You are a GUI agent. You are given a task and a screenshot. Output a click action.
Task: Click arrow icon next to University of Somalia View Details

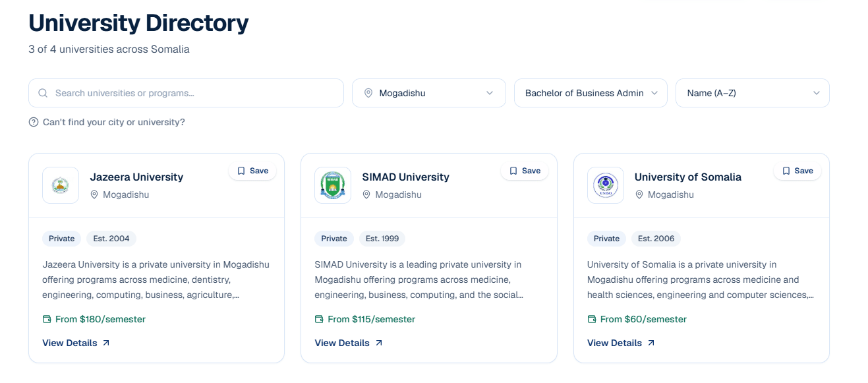click(651, 343)
